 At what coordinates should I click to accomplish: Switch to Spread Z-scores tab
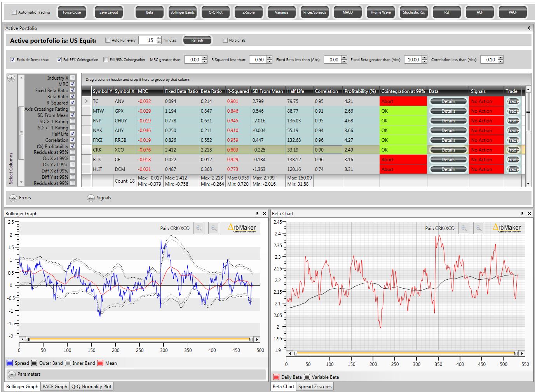315,387
